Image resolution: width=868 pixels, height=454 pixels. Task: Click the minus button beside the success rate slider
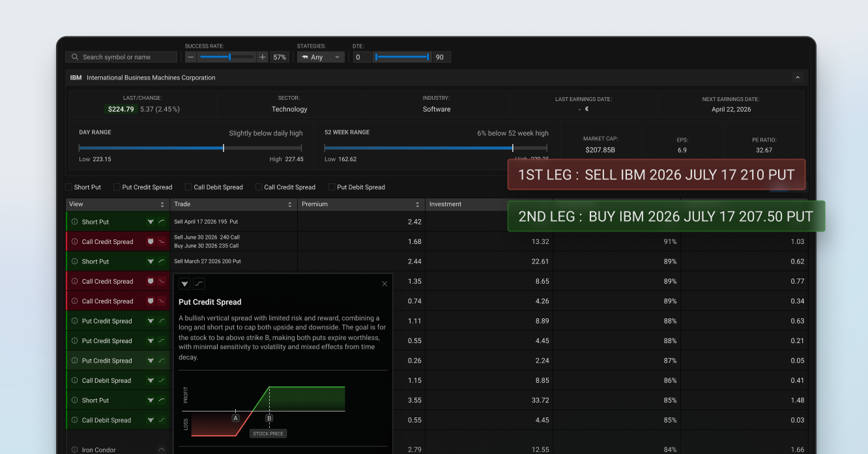point(190,57)
